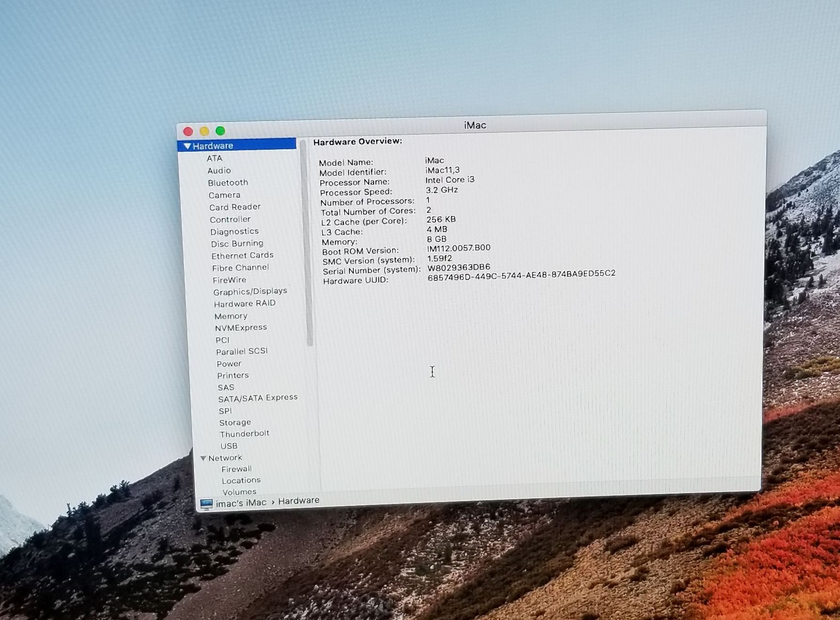840x620 pixels.
Task: Select Locations under Network
Action: click(x=241, y=480)
